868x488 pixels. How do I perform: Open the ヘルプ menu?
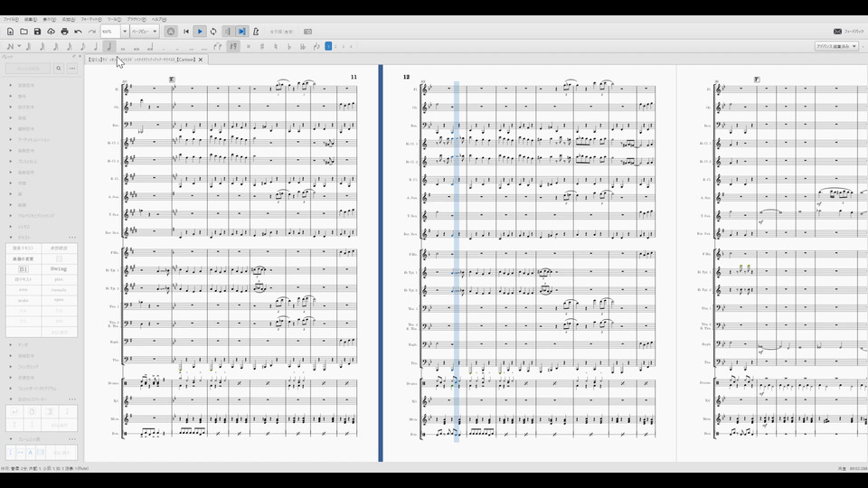click(x=159, y=19)
